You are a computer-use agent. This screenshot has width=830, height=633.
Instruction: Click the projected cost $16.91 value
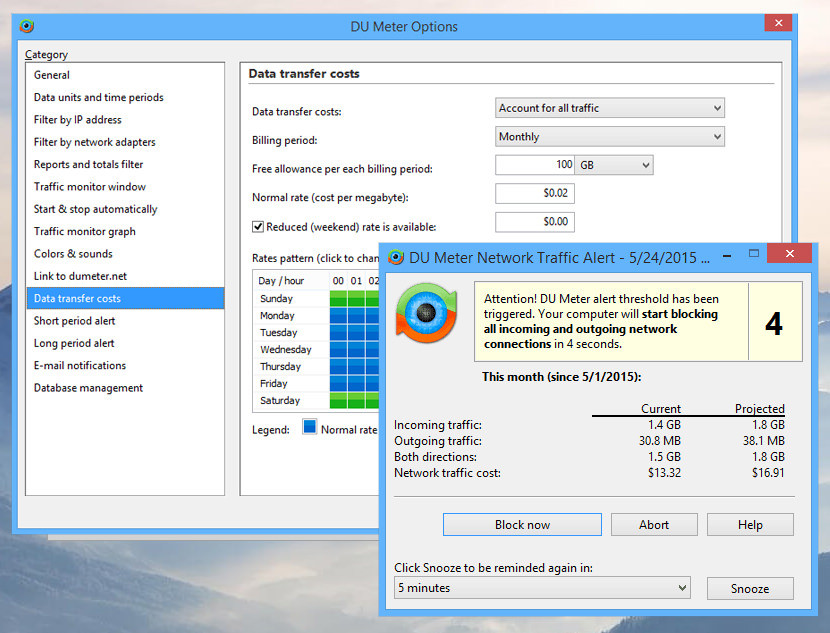768,473
